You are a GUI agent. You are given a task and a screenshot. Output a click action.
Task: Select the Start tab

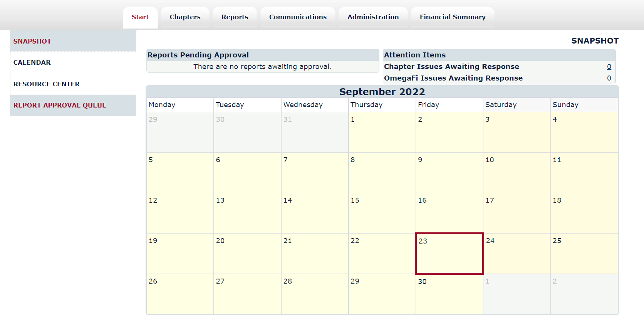(140, 17)
